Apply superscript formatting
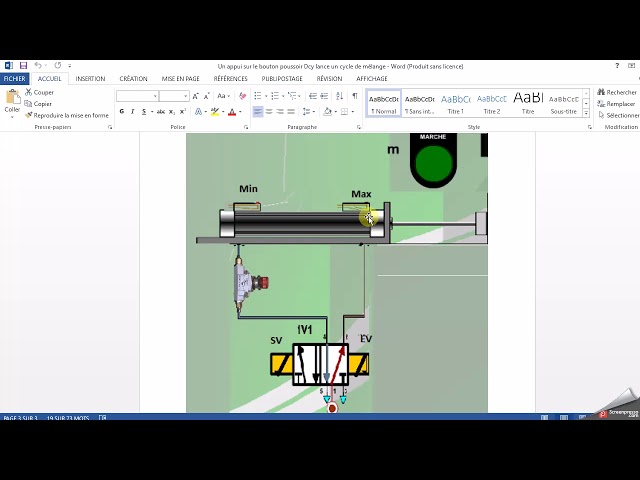Viewport: 640px width, 480px height. (x=183, y=112)
